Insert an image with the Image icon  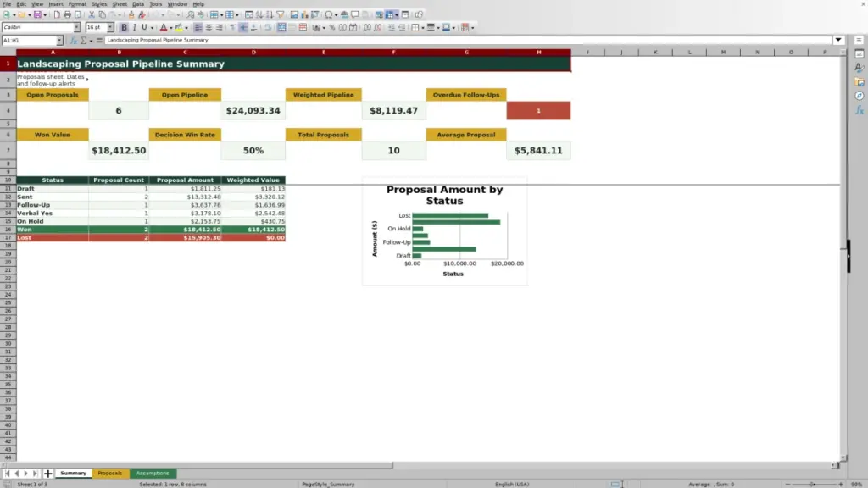[x=294, y=14]
